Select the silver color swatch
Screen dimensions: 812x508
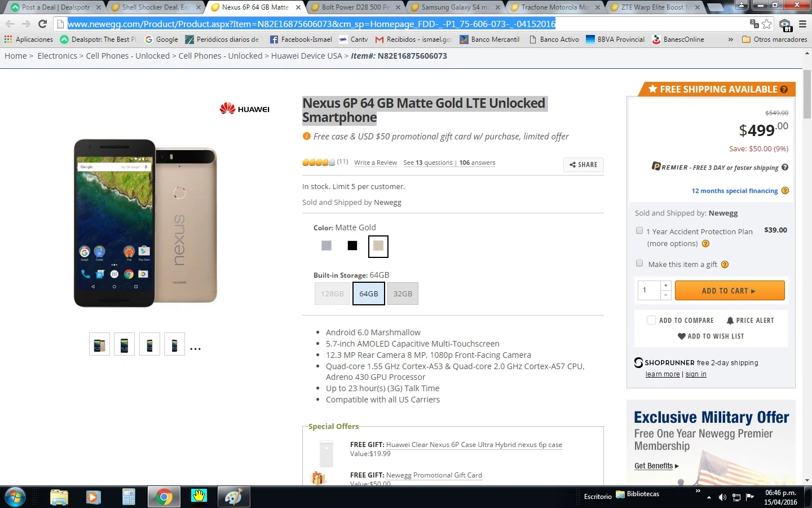pyautogui.click(x=326, y=246)
